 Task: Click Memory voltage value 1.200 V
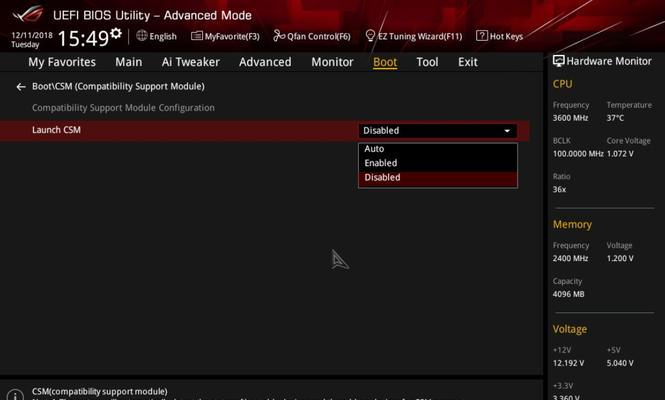pos(620,258)
